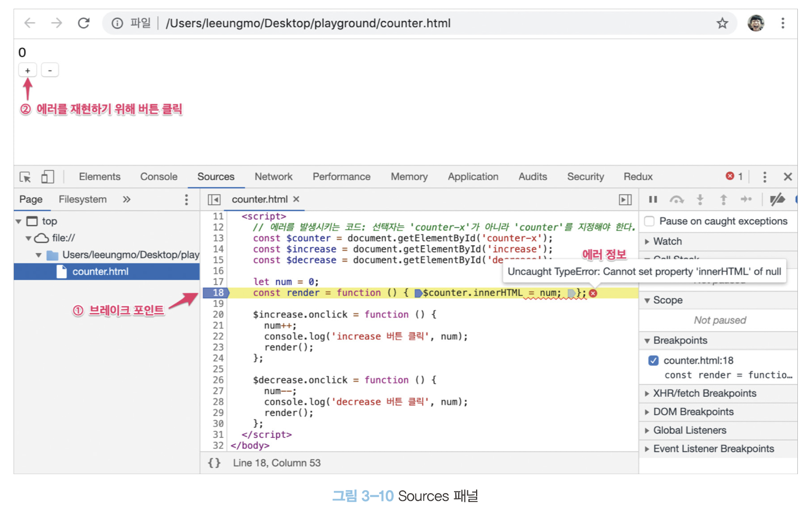Viewport: 812px width, 517px height.
Task: Select the Sources tab
Action: 216,176
